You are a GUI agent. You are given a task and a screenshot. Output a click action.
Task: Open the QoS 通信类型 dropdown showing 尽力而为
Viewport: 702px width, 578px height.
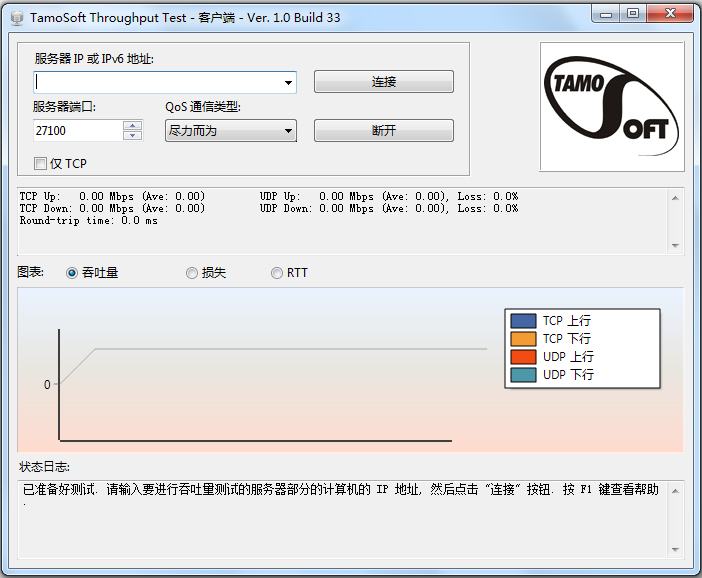pos(231,131)
